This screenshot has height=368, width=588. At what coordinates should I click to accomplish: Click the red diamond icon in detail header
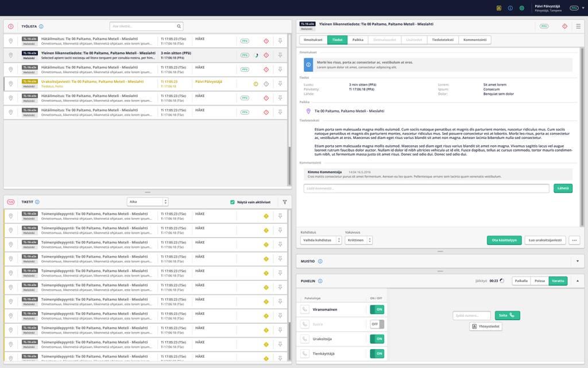pyautogui.click(x=564, y=26)
